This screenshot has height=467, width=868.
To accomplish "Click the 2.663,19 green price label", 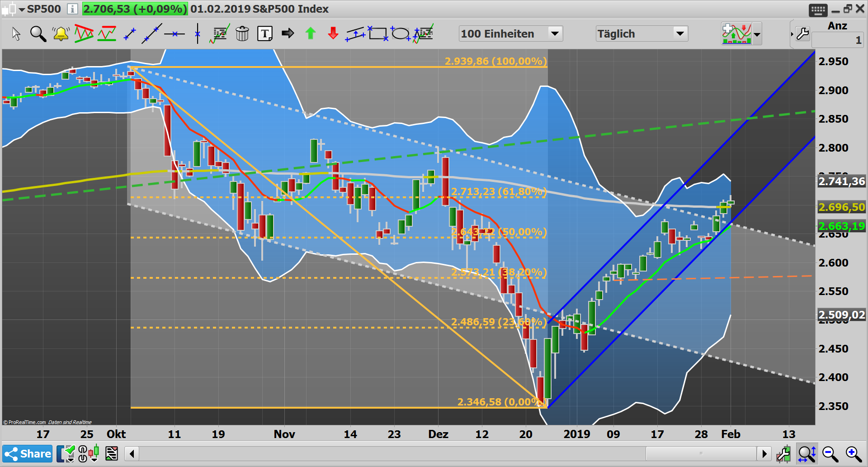I will click(842, 226).
